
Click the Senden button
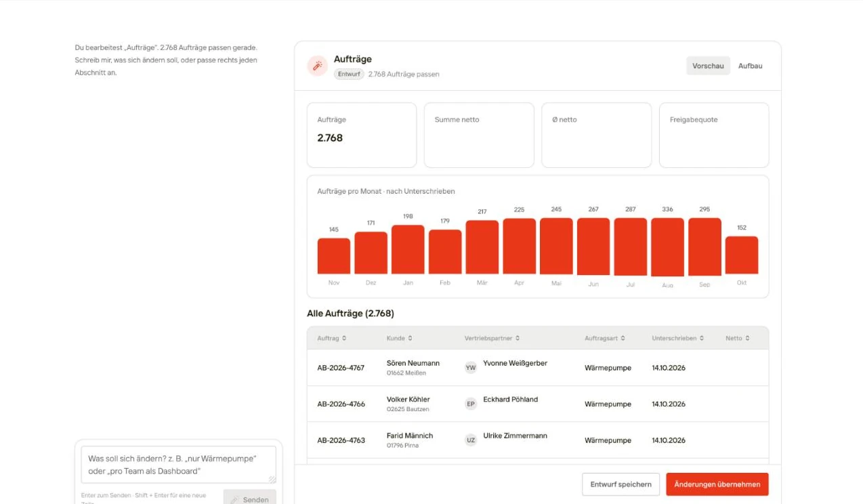coord(249,498)
